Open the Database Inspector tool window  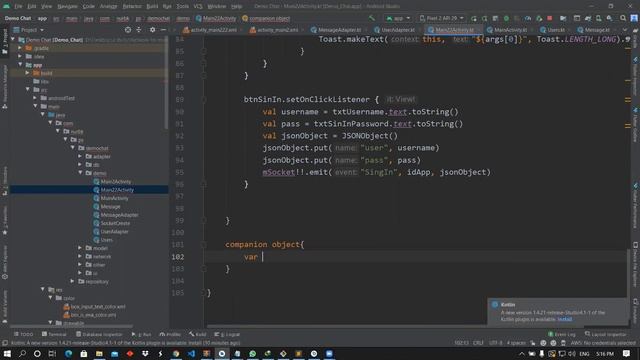click(99, 334)
